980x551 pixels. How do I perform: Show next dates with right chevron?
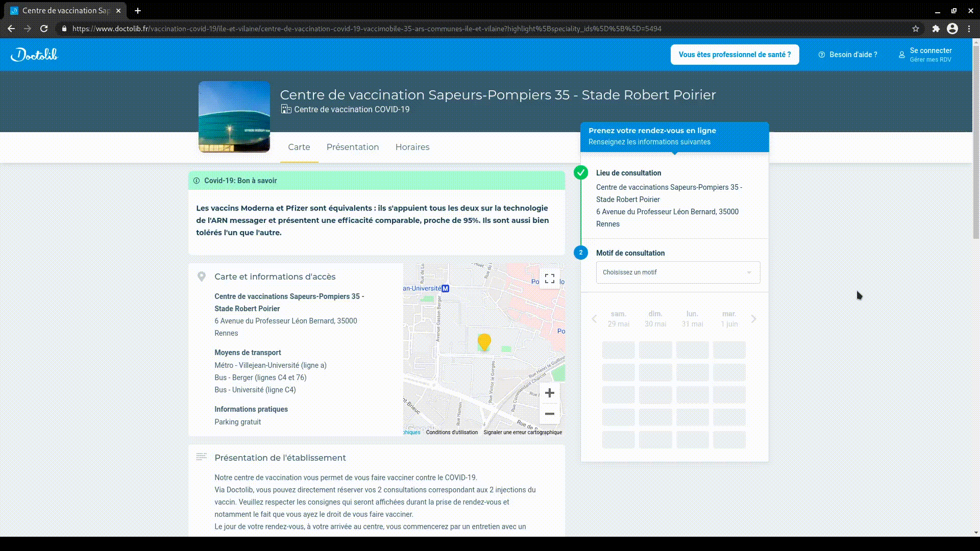pos(753,319)
